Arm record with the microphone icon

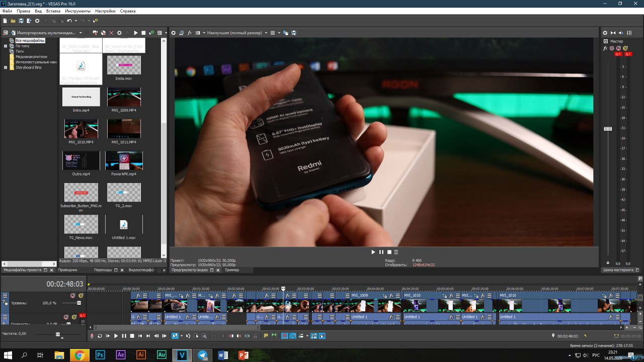(x=92, y=336)
